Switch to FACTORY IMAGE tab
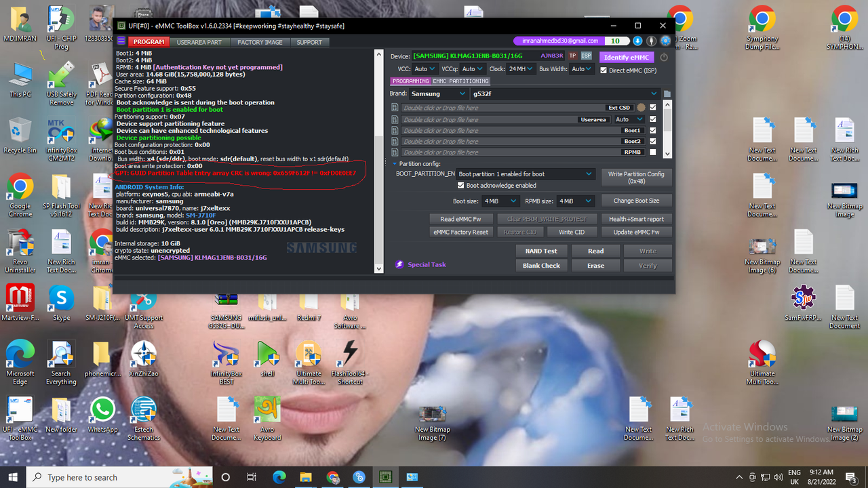This screenshot has width=868, height=488. click(260, 42)
